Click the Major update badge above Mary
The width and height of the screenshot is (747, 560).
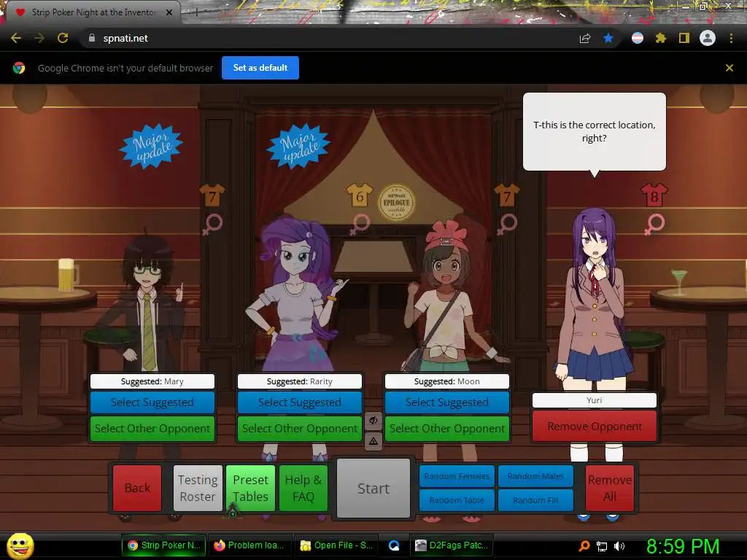(152, 146)
